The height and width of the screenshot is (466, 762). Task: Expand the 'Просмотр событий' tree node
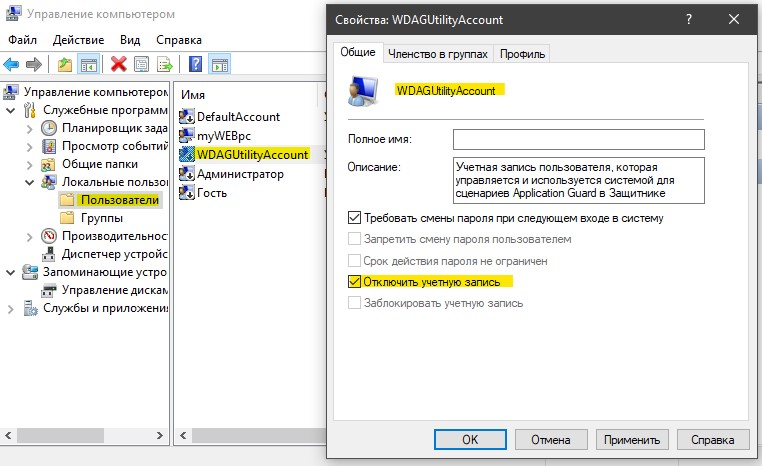tap(30, 147)
